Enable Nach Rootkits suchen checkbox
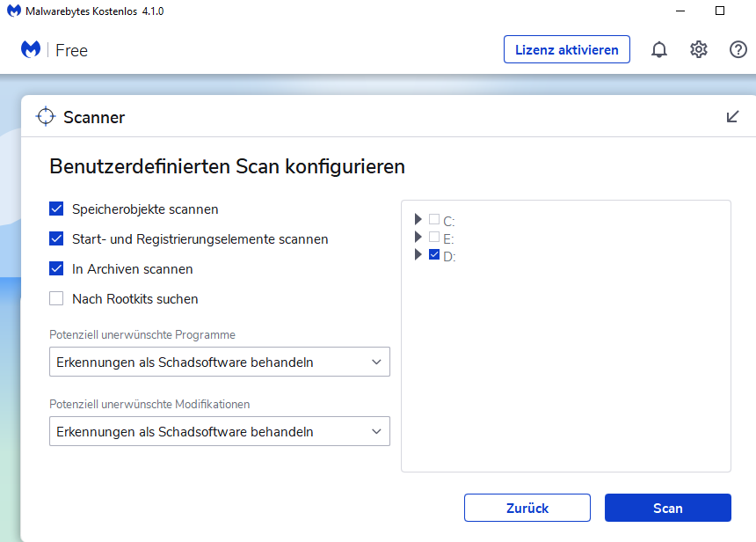The width and height of the screenshot is (756, 542). pos(56,299)
